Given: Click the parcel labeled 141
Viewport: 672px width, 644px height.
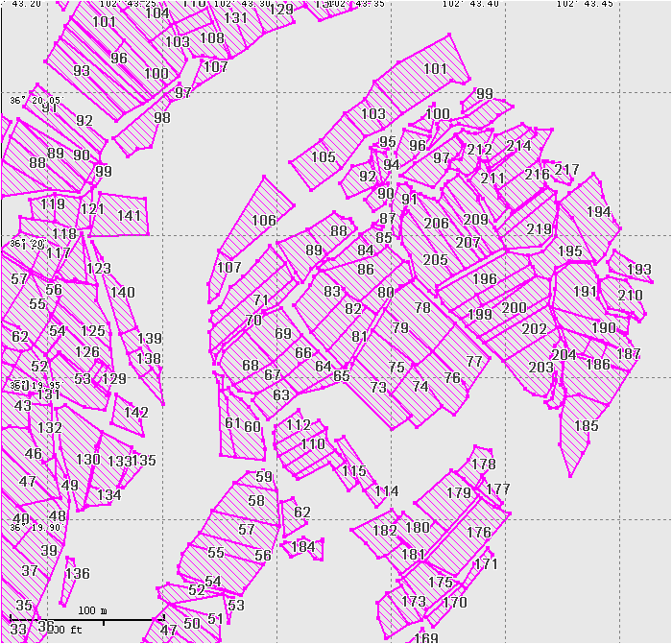Looking at the screenshot, I should [128, 216].
